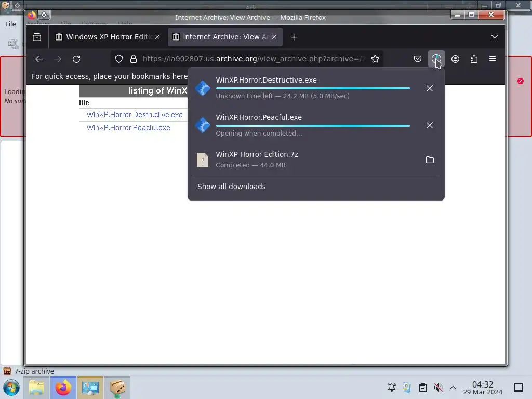Click the 'file' column header

(84, 103)
